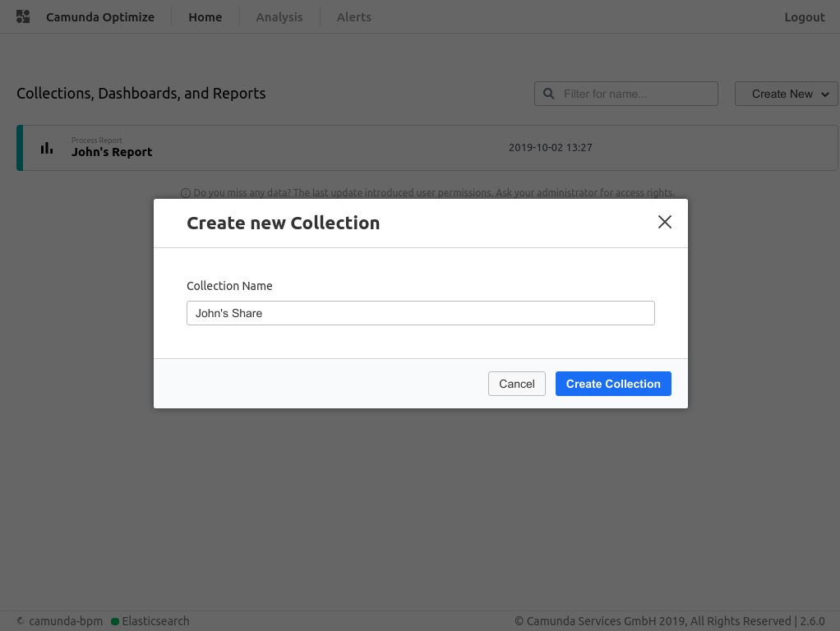Click the bar chart icon beside John's Report
Screen dimensions: 840x631
pyautogui.click(x=47, y=148)
